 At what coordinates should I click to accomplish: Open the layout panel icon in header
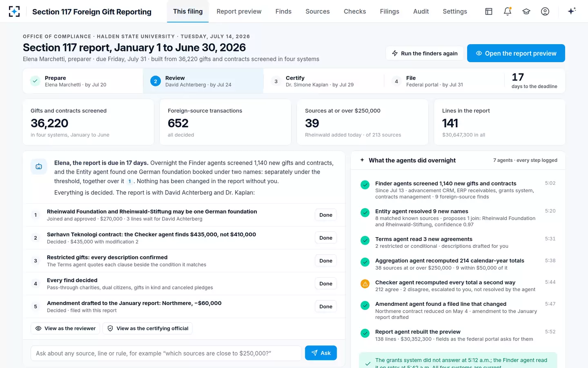(489, 11)
